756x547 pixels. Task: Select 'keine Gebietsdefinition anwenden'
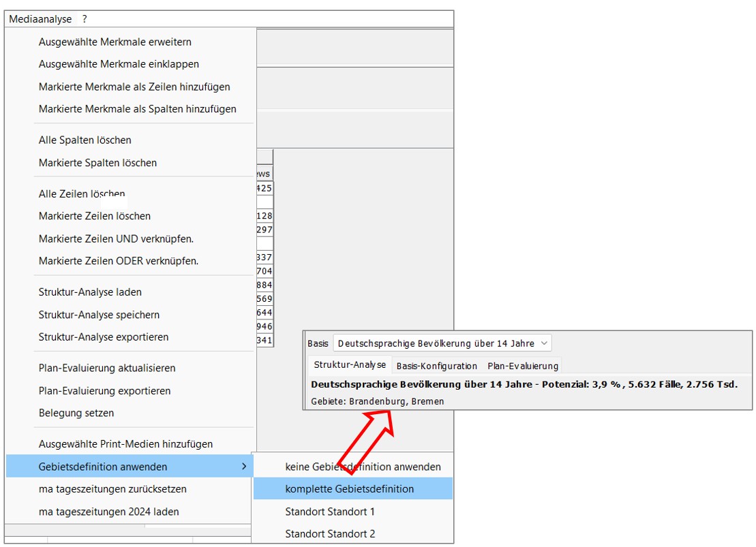coord(363,467)
